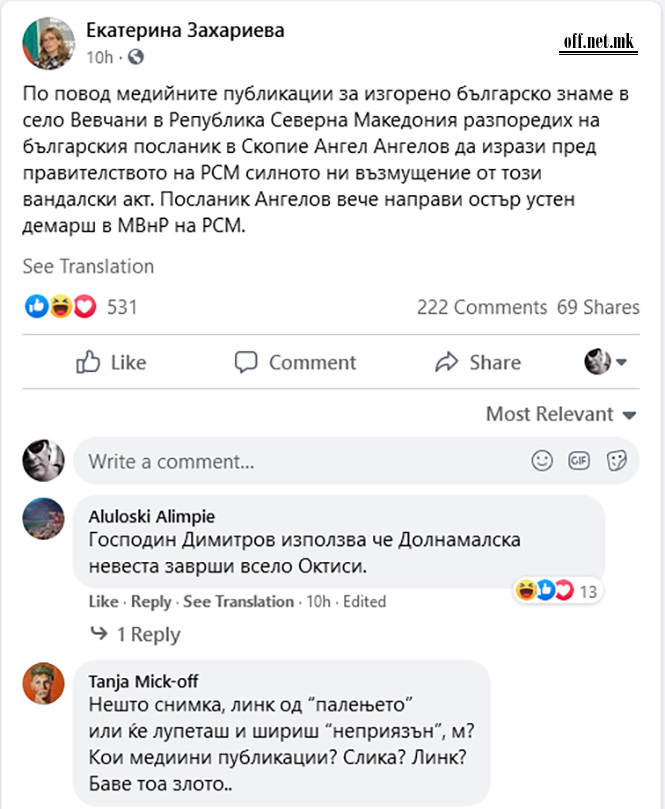Open the Most Relevant sort dropdown
The width and height of the screenshot is (665, 809).
coord(561,414)
